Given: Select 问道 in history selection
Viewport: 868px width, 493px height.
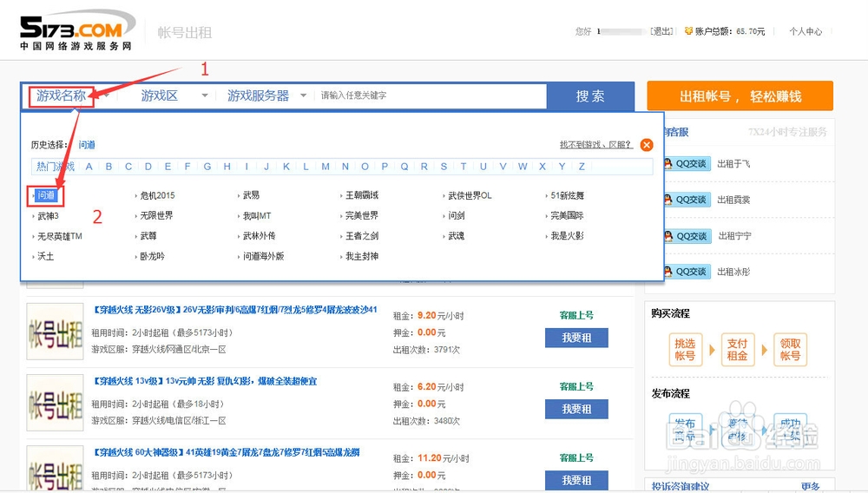Looking at the screenshot, I should tap(87, 145).
